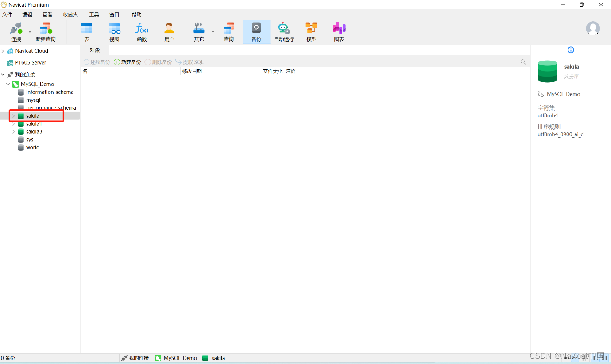
Task: Click the search magnifier in object toolbar
Action: point(523,62)
